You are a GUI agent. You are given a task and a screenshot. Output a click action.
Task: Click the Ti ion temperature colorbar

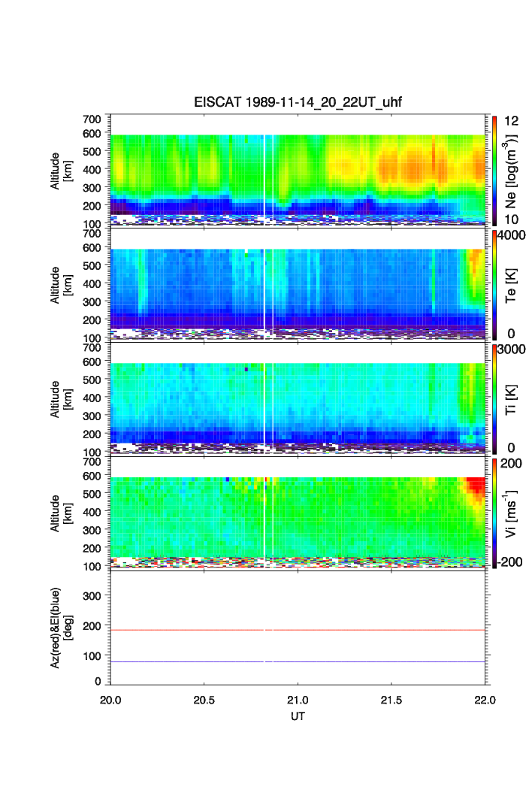(x=494, y=398)
